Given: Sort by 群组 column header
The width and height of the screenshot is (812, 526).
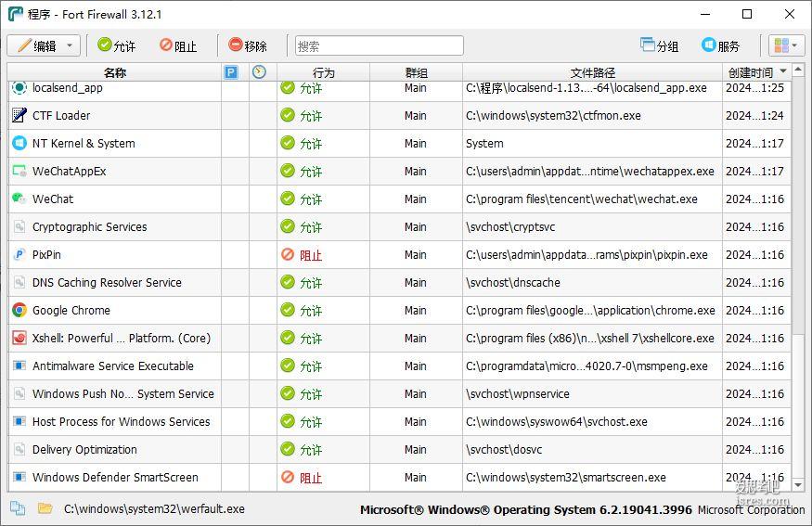Looking at the screenshot, I should tap(416, 72).
